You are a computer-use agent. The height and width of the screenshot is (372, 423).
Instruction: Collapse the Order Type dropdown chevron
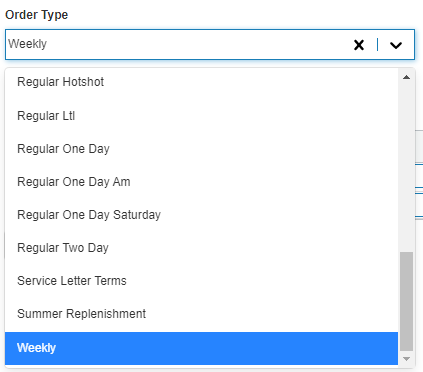[396, 45]
